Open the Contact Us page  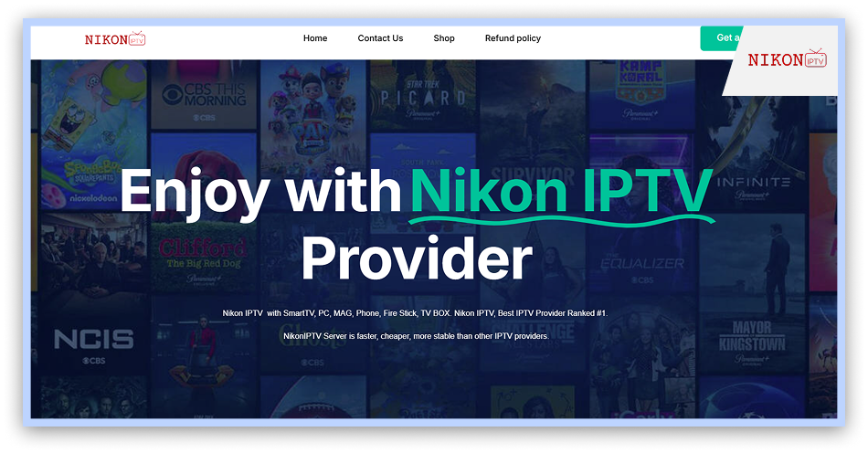pos(380,38)
